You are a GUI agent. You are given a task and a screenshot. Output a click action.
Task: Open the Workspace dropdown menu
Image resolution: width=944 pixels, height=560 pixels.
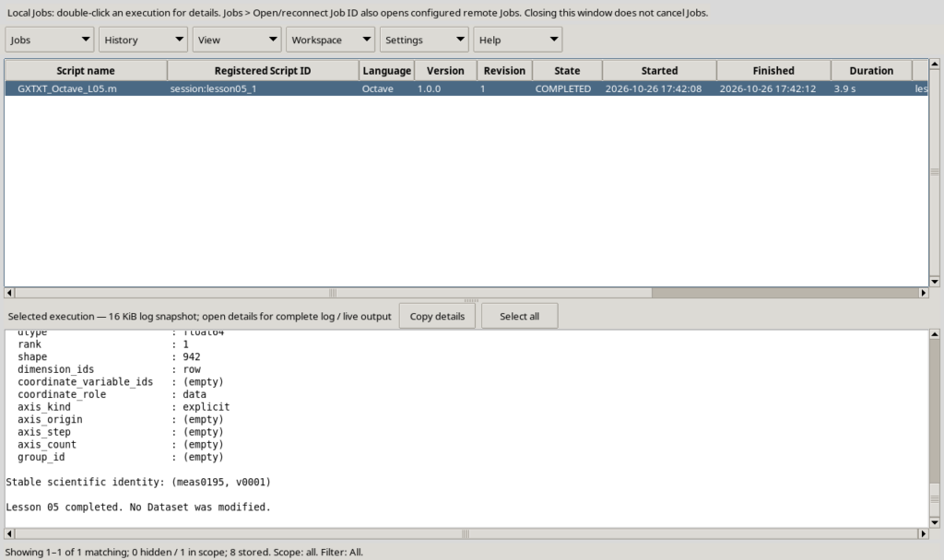[331, 40]
